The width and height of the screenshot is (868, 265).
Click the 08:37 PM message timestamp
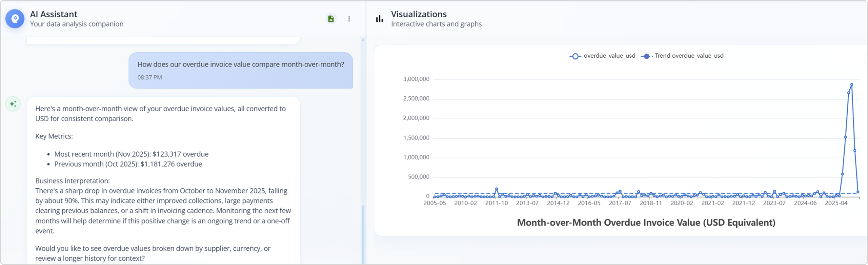pos(150,77)
